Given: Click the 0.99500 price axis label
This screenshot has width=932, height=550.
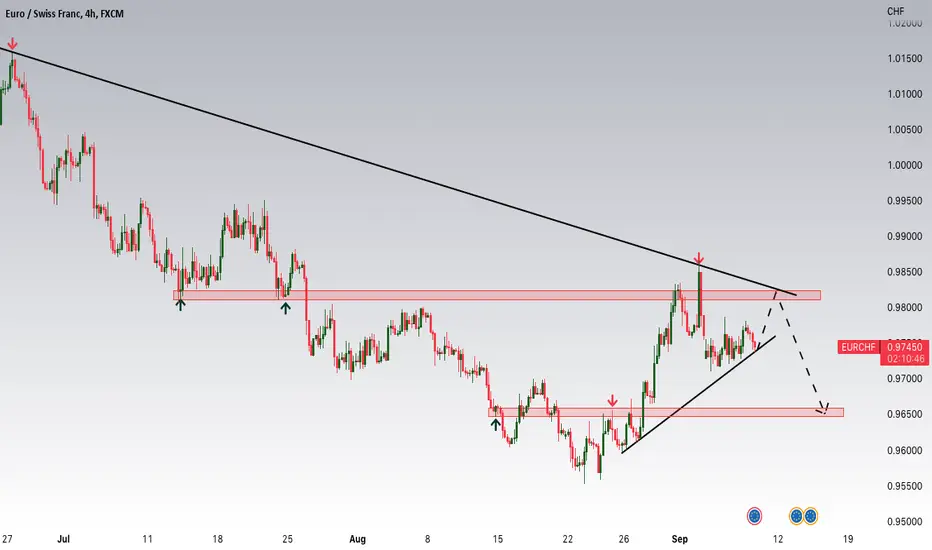Looking at the screenshot, I should click(905, 201).
